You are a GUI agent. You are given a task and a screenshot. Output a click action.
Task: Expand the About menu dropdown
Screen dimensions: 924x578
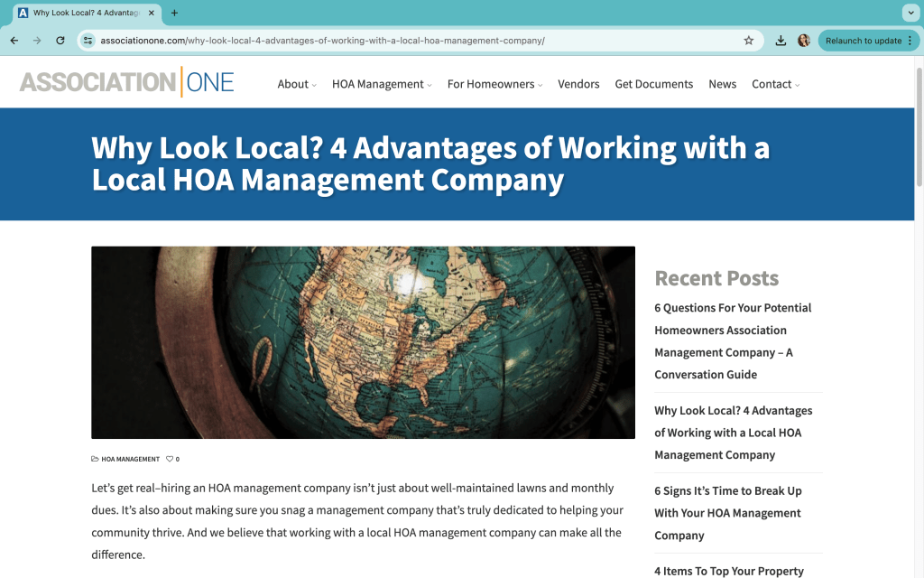tap(296, 84)
